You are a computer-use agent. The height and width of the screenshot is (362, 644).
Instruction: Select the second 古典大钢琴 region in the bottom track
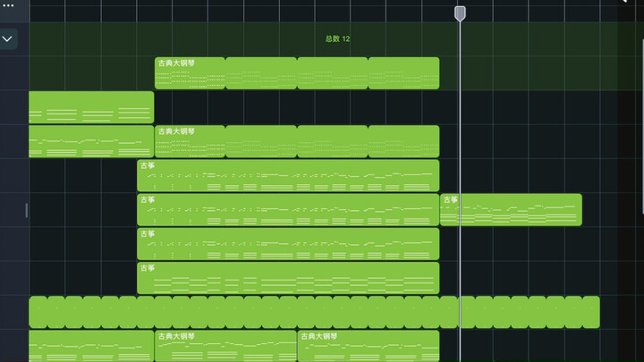pos(368,347)
